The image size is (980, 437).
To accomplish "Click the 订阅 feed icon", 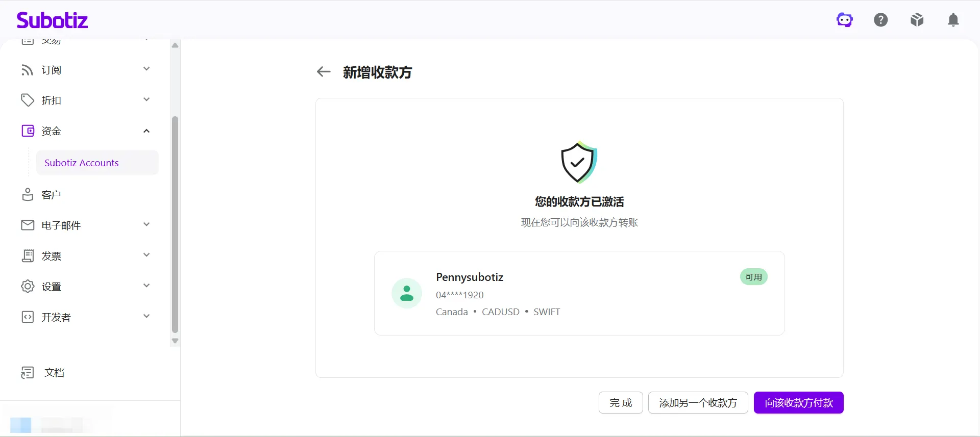I will point(28,70).
